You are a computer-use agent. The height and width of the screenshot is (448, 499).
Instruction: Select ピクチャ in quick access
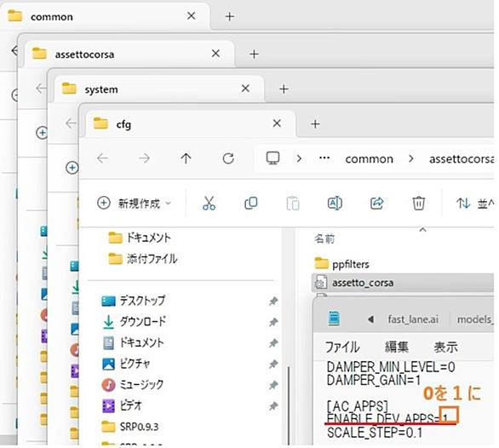pos(126,364)
